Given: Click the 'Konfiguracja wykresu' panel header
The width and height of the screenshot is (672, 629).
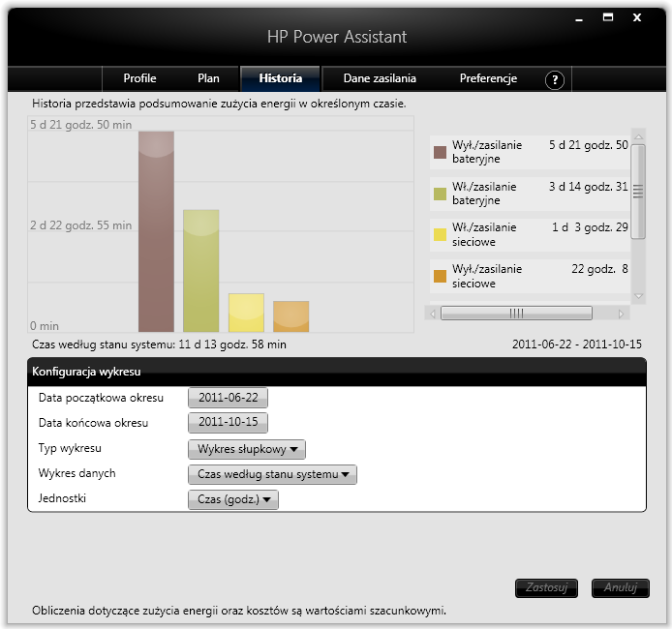Looking at the screenshot, I should (x=337, y=372).
